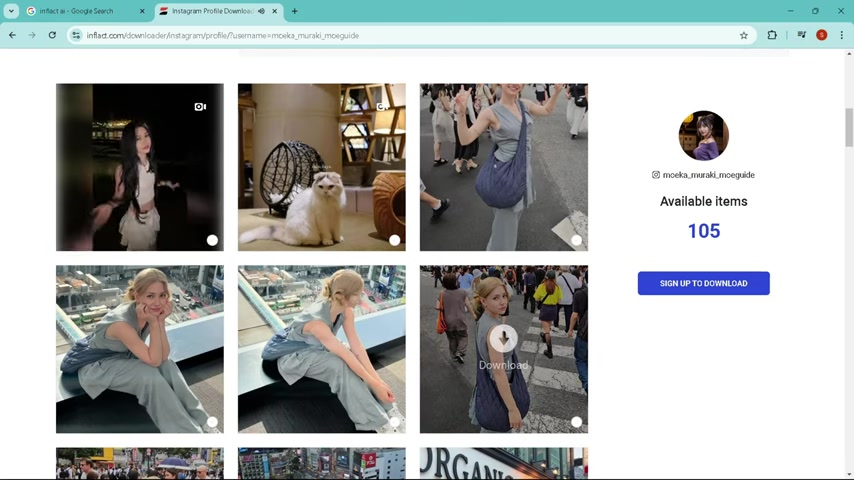Click the SIGN UP TO DOWNLOAD button
Screen dimensions: 854x480
pos(703,283)
